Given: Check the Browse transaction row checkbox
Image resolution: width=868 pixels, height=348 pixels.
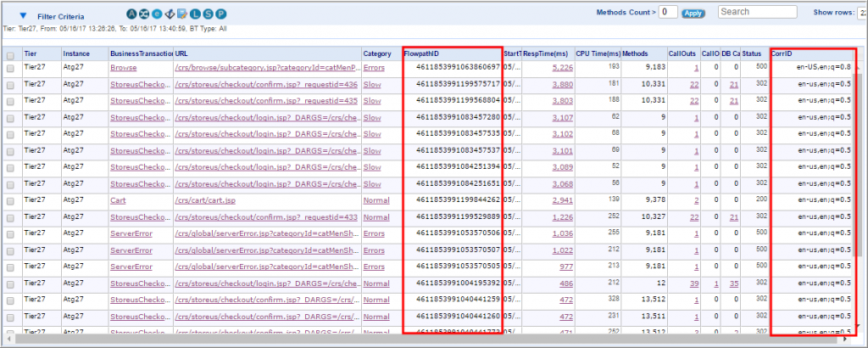Looking at the screenshot, I should (x=10, y=69).
